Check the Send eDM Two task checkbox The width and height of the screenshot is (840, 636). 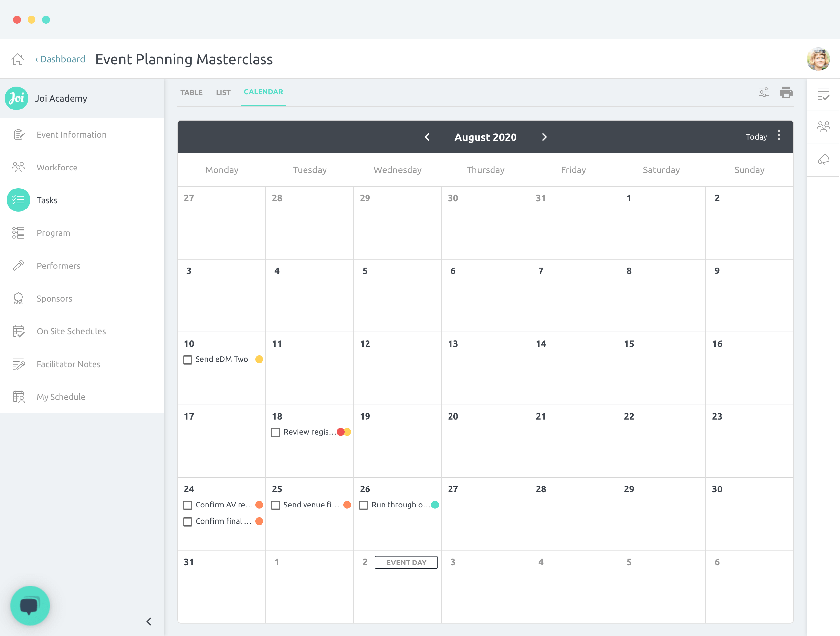188,360
